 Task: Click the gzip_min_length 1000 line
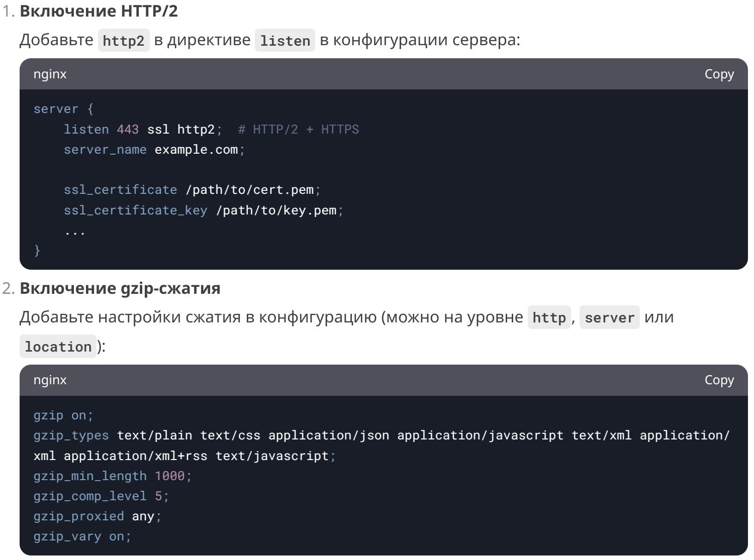pos(112,476)
